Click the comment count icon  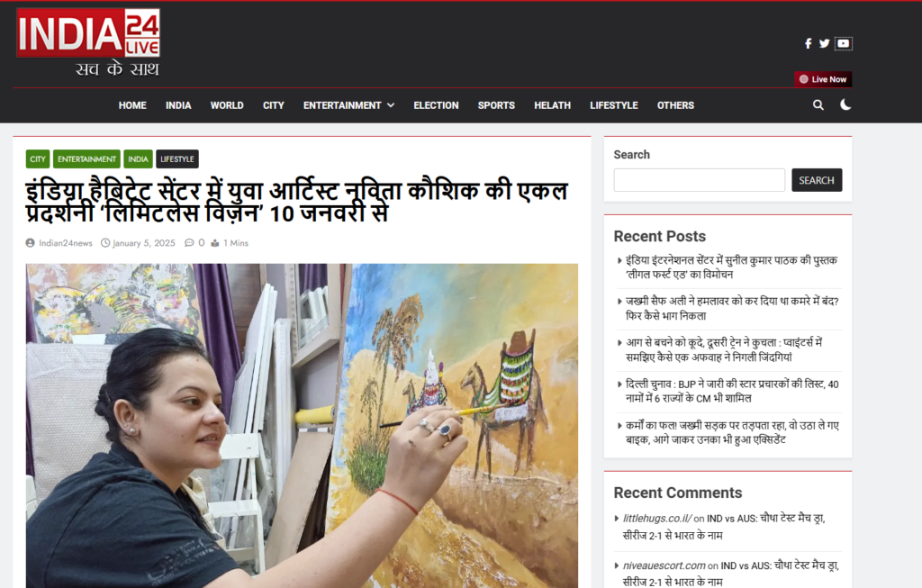pyautogui.click(x=189, y=243)
